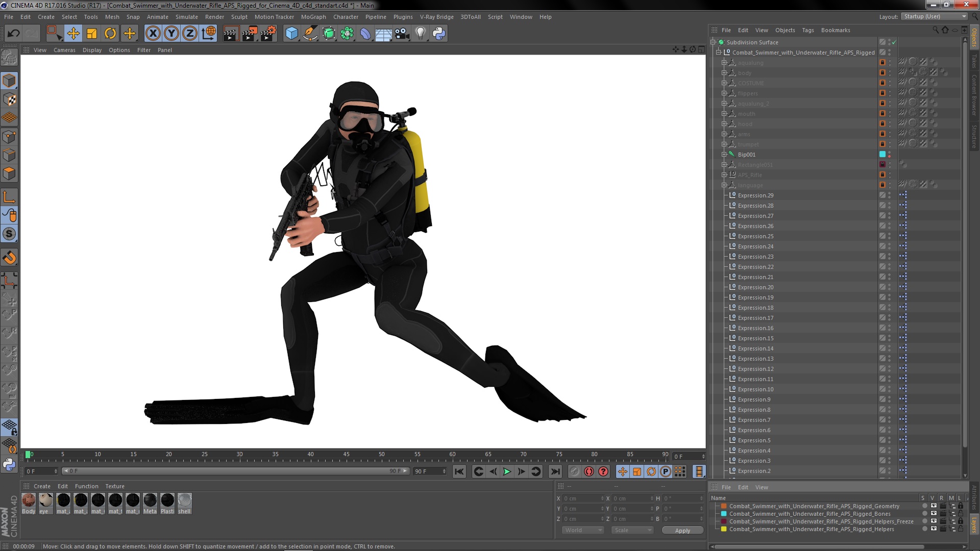Toggle Z axis lock icon
The width and height of the screenshot is (980, 551).
pyautogui.click(x=190, y=34)
